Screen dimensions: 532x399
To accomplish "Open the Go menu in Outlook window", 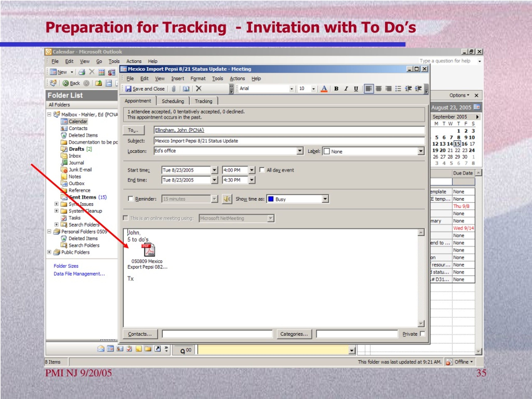I will point(99,61).
